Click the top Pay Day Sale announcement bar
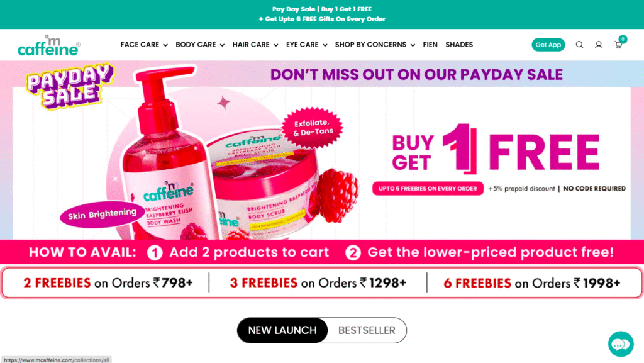Image resolution: width=644 pixels, height=363 pixels. pos(322,14)
